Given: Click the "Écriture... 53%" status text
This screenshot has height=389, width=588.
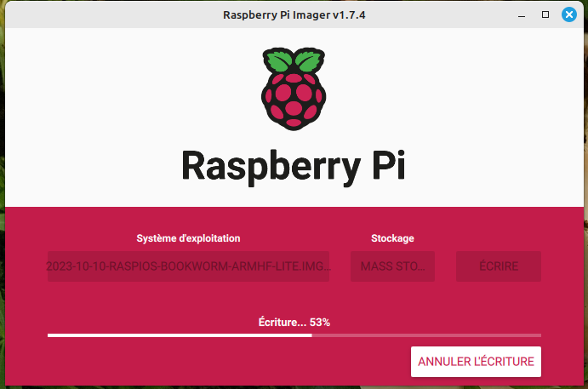Looking at the screenshot, I should (294, 323).
